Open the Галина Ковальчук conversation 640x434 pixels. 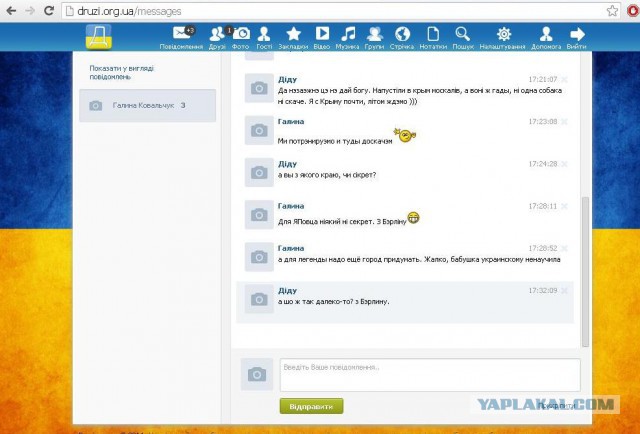click(x=148, y=105)
